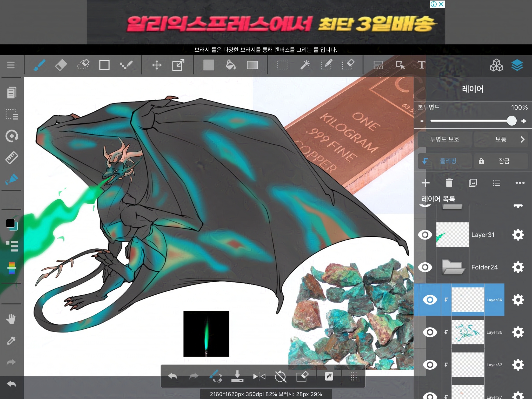Select the Move tool
Screen dimensions: 532x399
[157, 65]
